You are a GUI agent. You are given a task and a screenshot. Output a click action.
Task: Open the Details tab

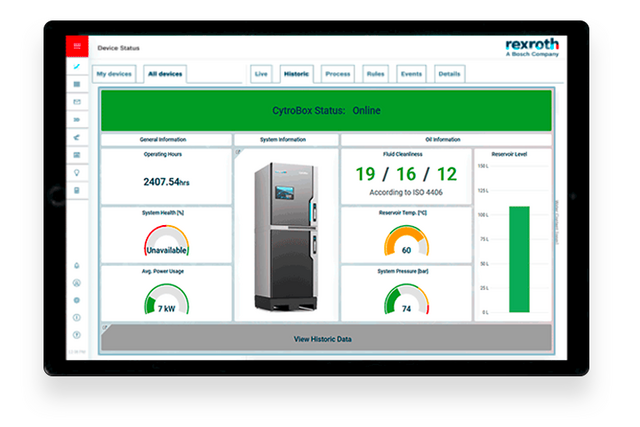[449, 74]
